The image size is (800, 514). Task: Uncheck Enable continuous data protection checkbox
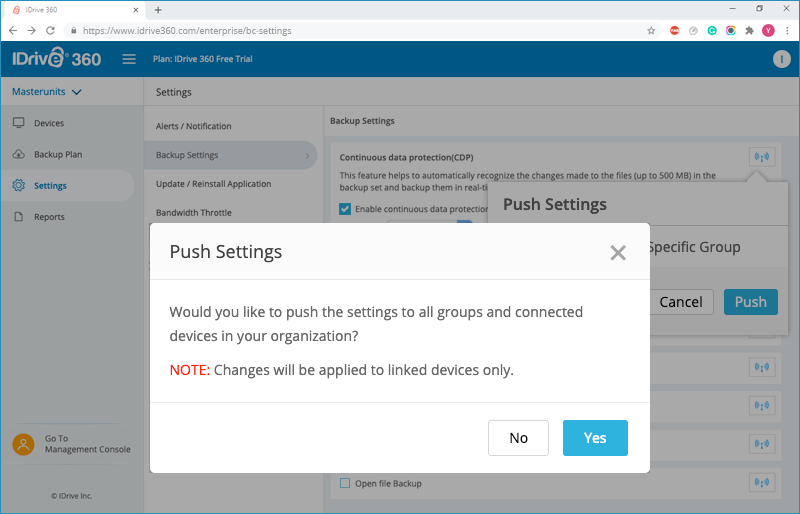(345, 209)
